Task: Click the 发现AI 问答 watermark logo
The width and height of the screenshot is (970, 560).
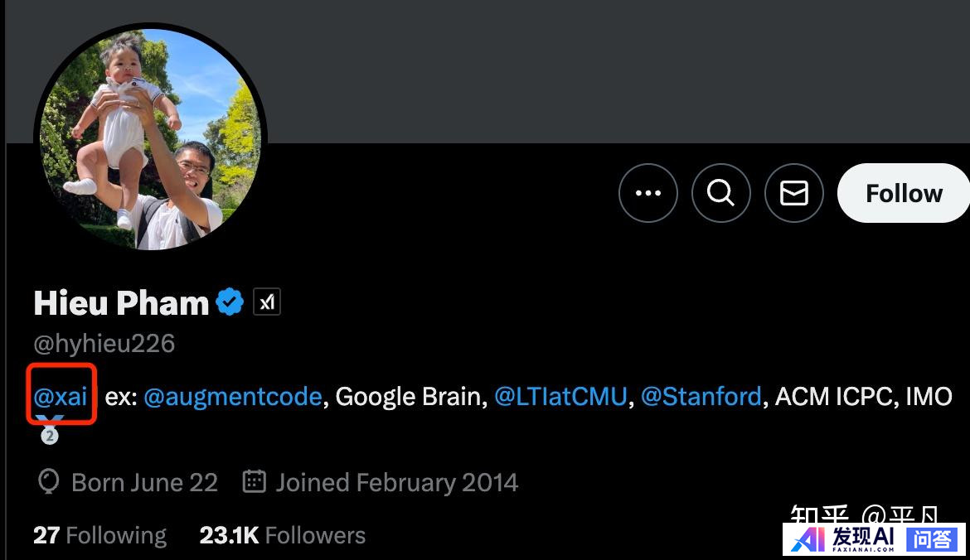Action: click(874, 539)
